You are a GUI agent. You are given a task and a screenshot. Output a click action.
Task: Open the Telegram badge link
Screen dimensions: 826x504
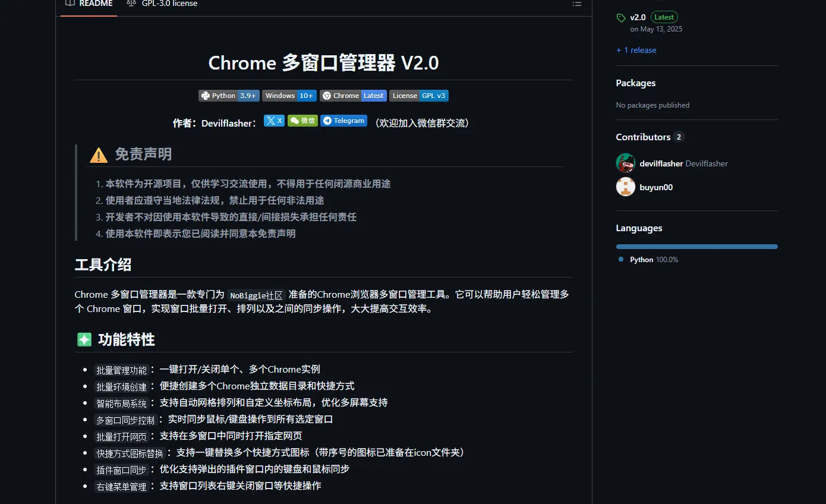click(343, 120)
